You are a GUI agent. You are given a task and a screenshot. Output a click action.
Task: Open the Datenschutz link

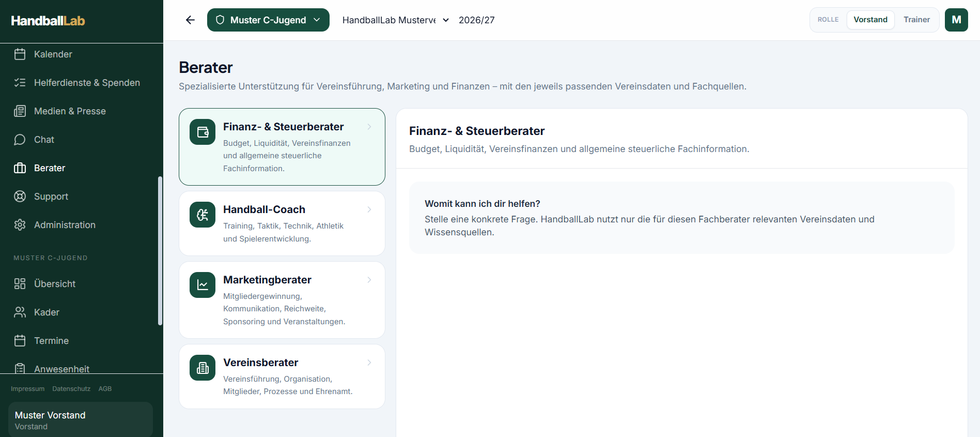[x=71, y=389]
